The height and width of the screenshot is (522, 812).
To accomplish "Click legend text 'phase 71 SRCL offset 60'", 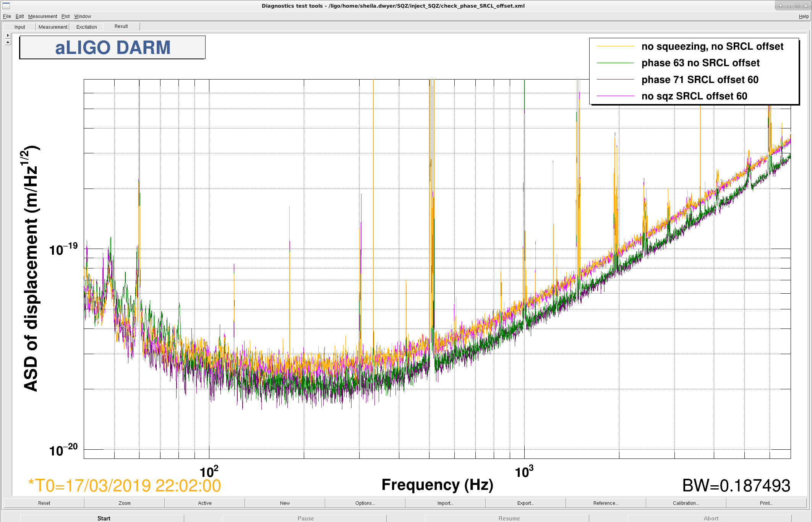I will pyautogui.click(x=700, y=80).
